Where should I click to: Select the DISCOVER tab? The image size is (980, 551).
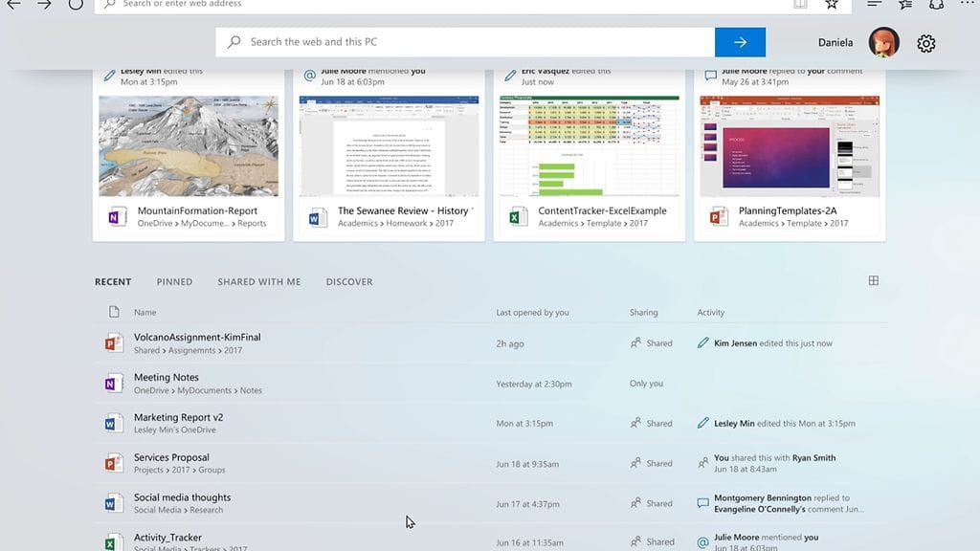349,282
